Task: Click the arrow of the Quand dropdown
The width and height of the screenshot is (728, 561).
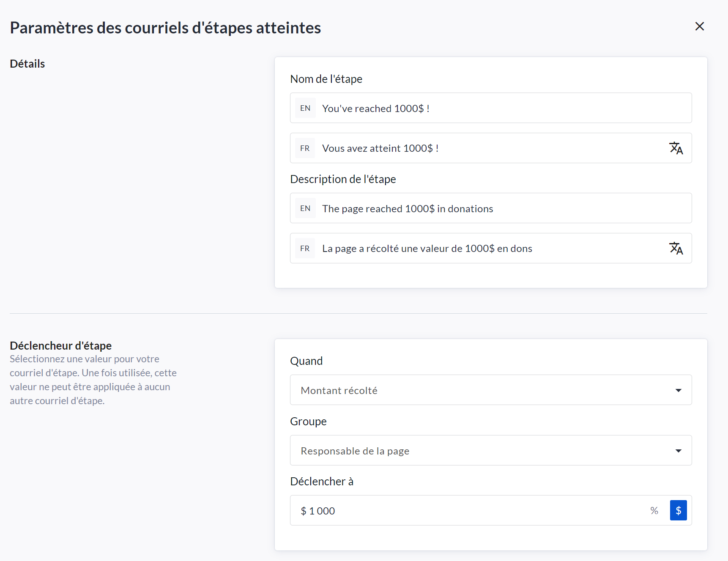Action: 678,390
